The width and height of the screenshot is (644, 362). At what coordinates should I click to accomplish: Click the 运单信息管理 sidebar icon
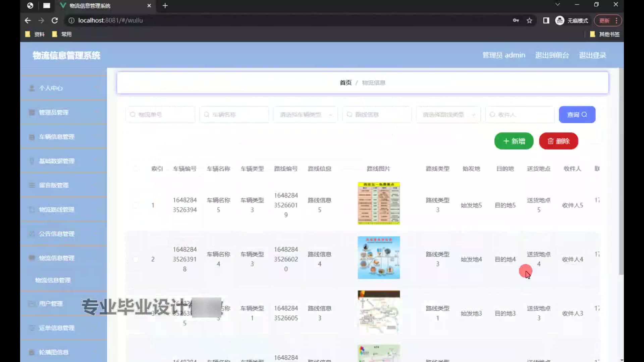(32, 328)
